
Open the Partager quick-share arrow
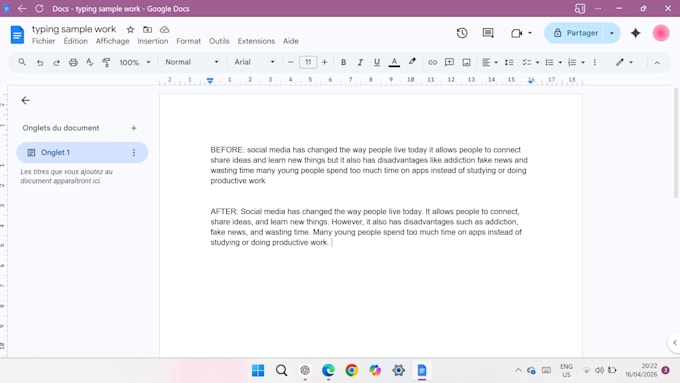tap(612, 33)
